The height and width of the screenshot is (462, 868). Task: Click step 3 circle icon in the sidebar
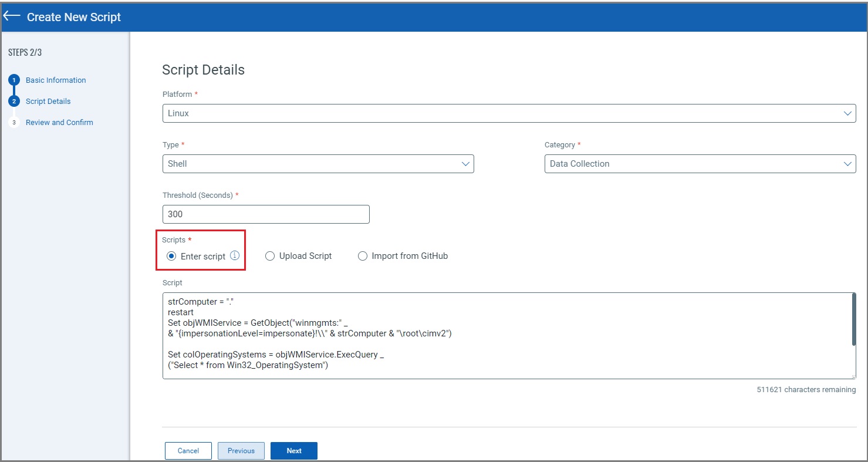click(14, 123)
